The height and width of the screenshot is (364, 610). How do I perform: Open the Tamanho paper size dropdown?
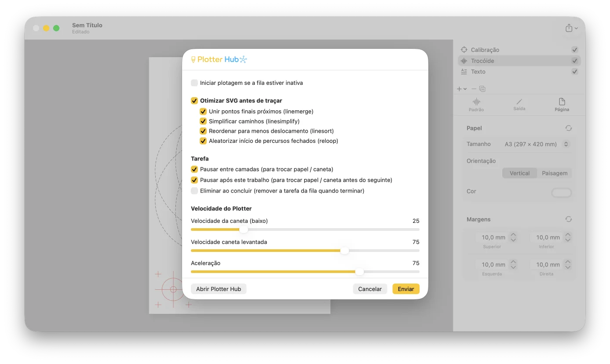(537, 144)
